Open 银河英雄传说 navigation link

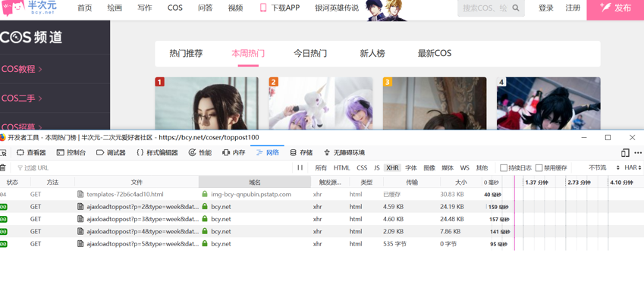[x=337, y=8]
